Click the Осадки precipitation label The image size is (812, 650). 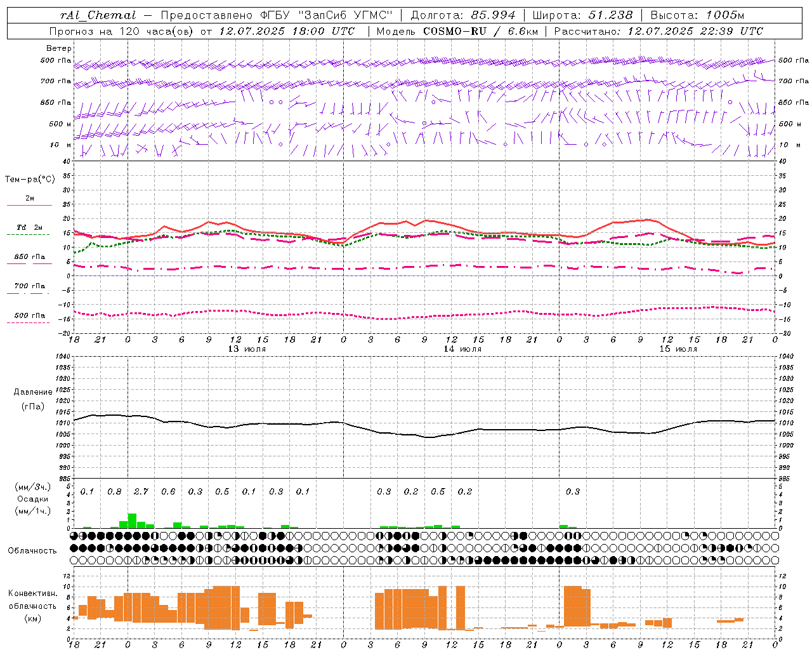(x=33, y=499)
